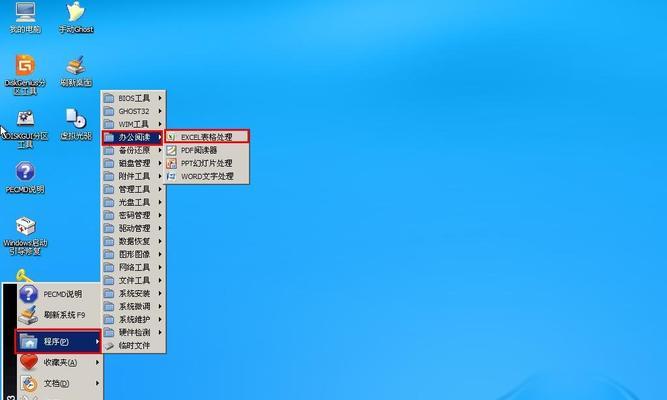Open the 我的电脑 desktop icon
The image size is (667, 400).
coord(25,17)
